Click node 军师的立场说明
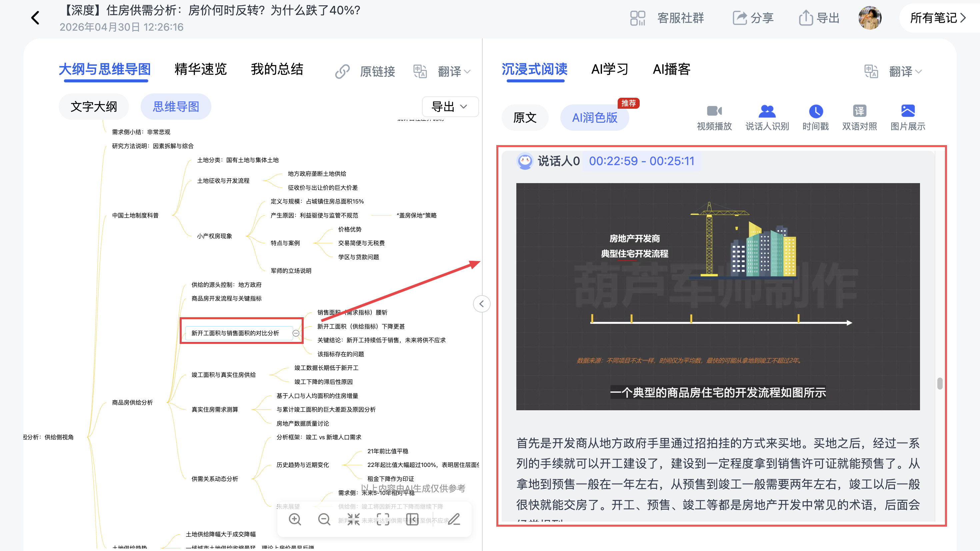The image size is (980, 551). pos(291,271)
